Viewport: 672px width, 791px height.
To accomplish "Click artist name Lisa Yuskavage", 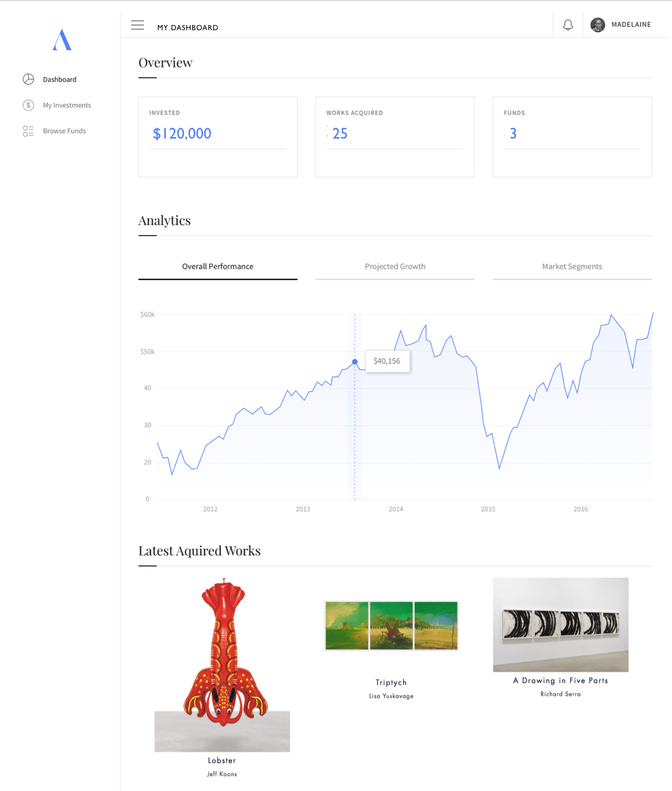I will [x=391, y=696].
